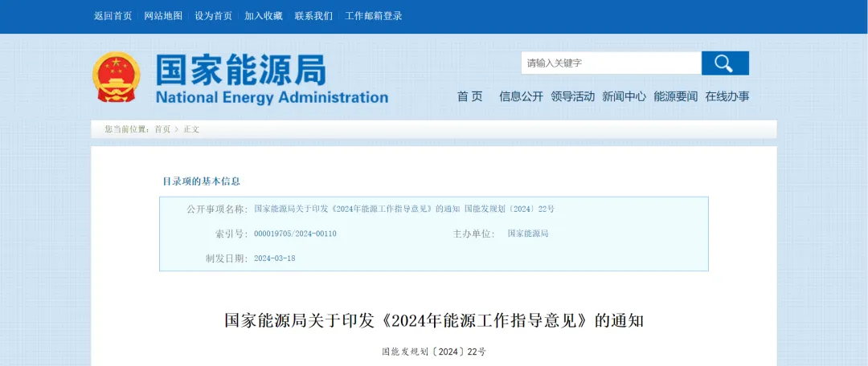Open 领导活动 navigation item

click(573, 96)
